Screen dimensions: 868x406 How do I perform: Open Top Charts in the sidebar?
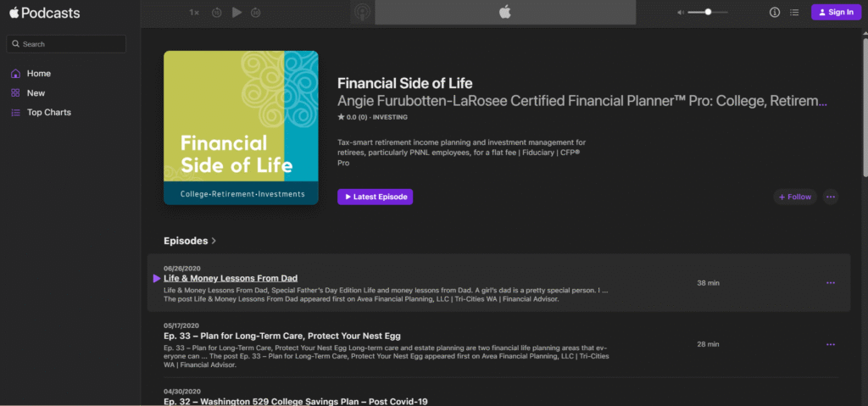point(48,113)
